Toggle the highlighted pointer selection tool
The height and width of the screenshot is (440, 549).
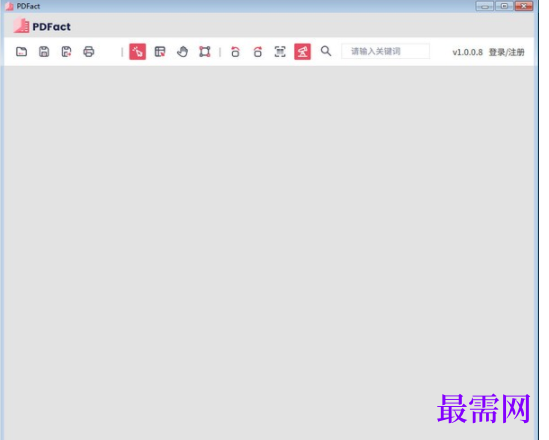[138, 52]
